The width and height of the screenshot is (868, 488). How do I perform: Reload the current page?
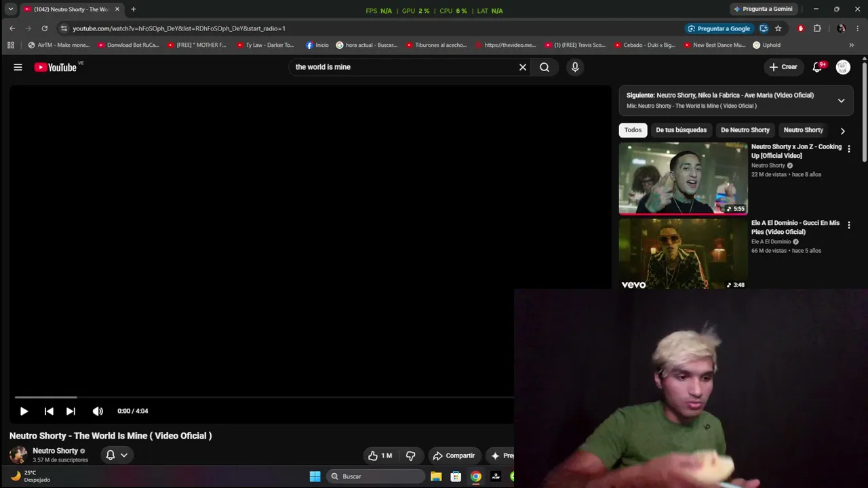(45, 28)
